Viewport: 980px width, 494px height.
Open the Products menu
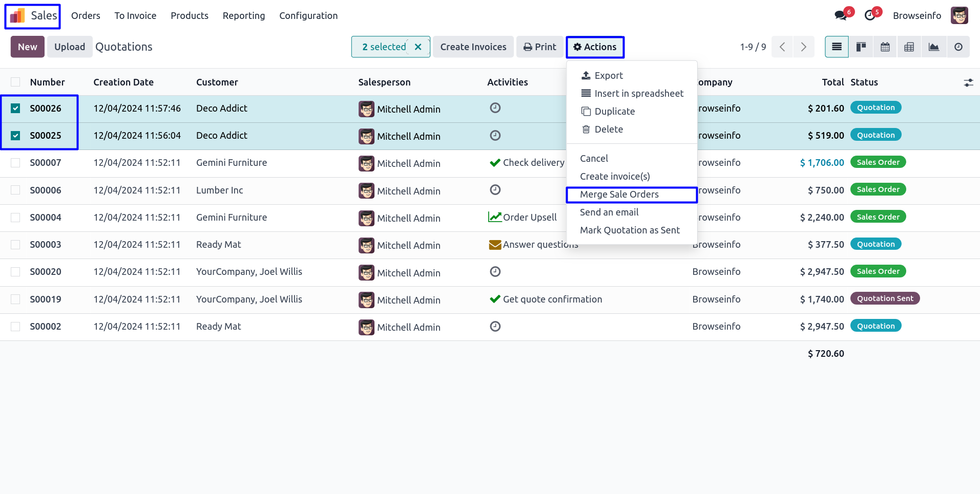tap(190, 16)
